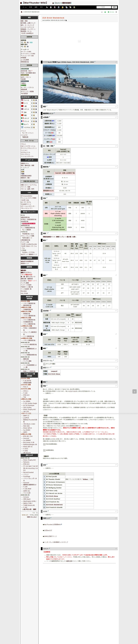The image size is (138, 644).
Task: Open the コントロールデバイス sidebar link
Action: pos(27,27)
